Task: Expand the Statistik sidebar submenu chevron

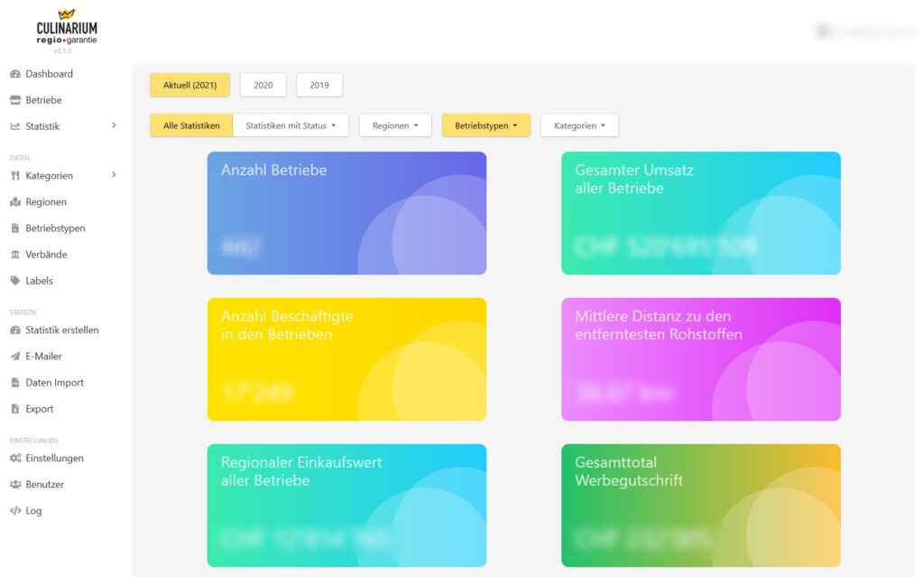Action: coord(114,126)
